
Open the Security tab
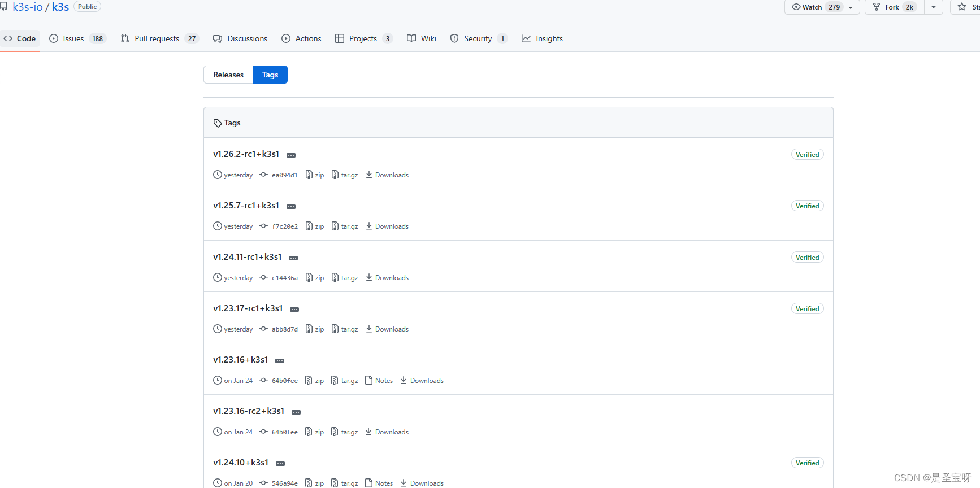479,38
